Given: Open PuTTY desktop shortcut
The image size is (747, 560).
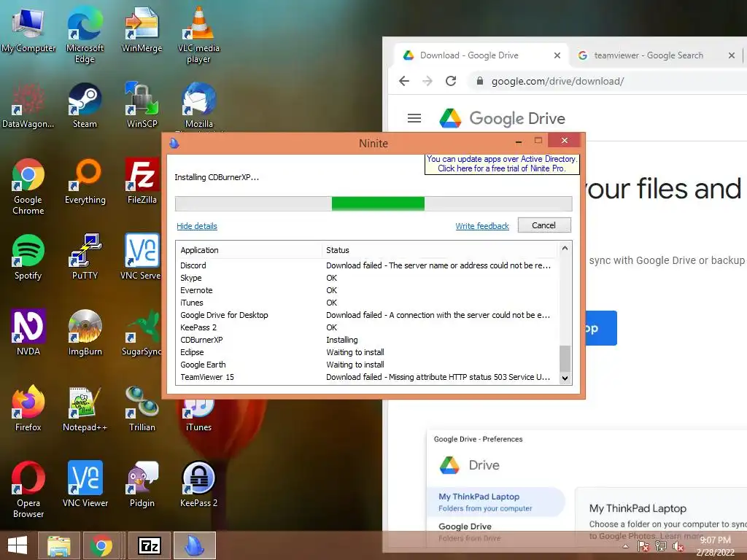Looking at the screenshot, I should (x=85, y=257).
